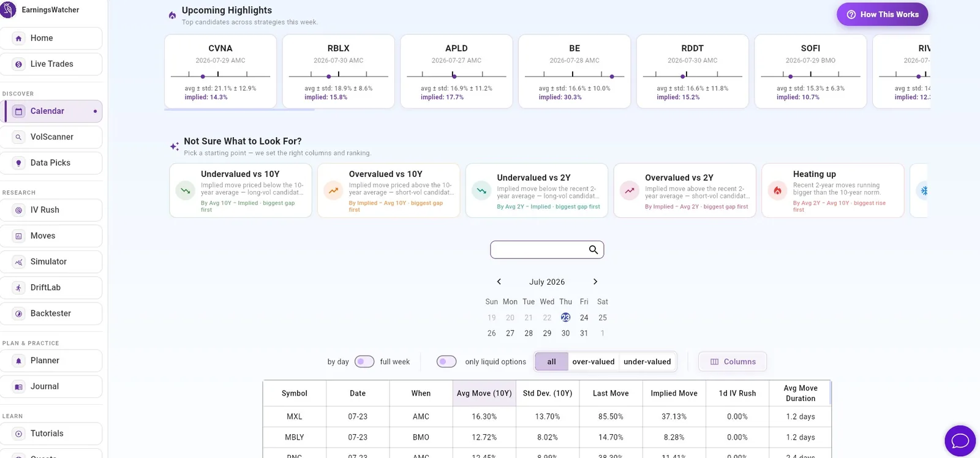Screen dimensions: 980x458
Task: Select the over-valued filter option
Action: click(x=593, y=361)
